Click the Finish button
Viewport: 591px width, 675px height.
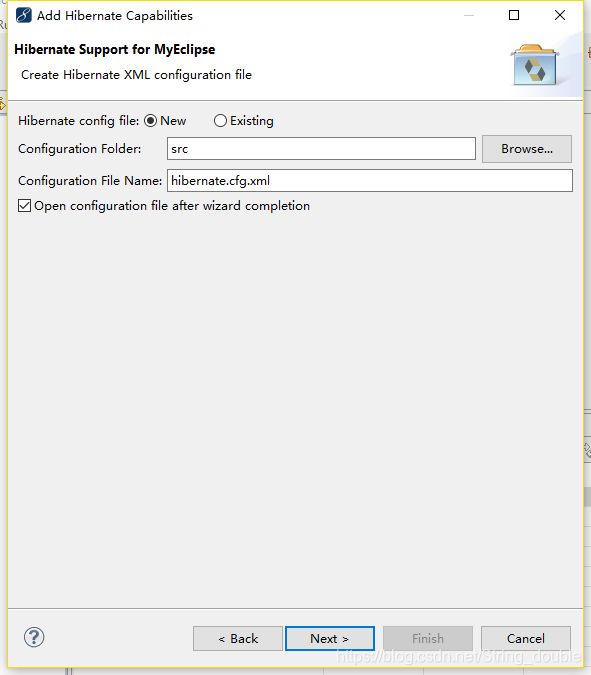pos(428,638)
